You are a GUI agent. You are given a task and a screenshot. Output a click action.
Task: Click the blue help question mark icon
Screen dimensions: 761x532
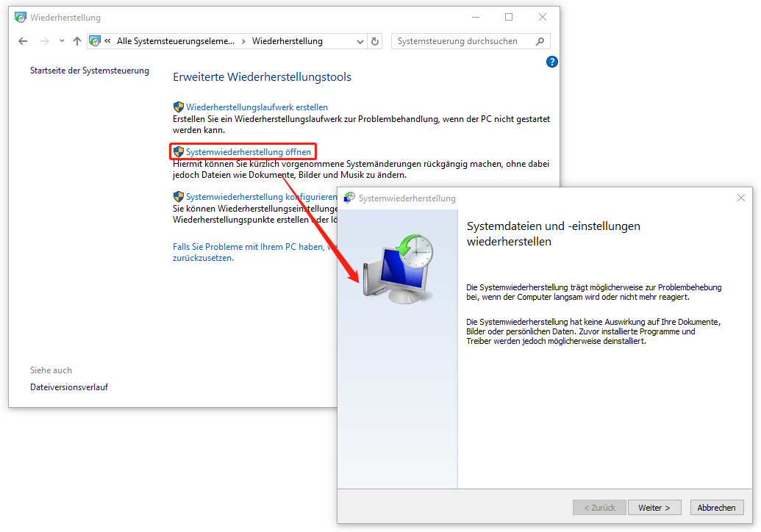552,62
